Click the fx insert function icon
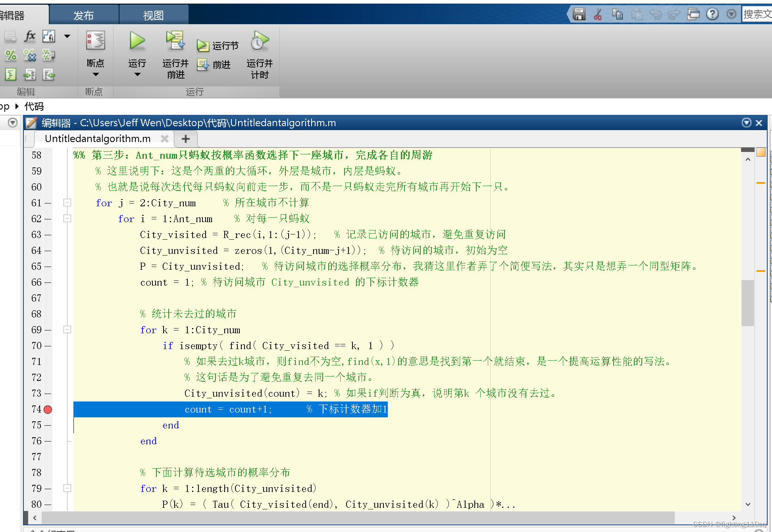This screenshot has height=532, width=772. click(30, 36)
